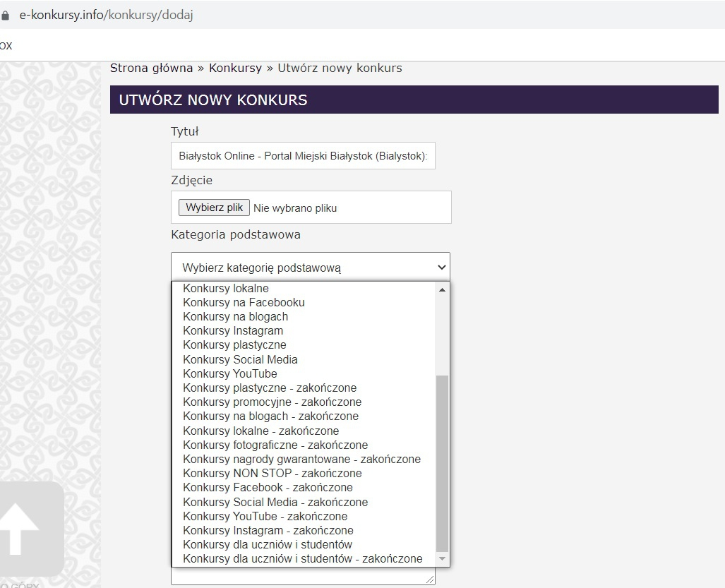Click the browser address bar URL
The height and width of the screenshot is (588, 725).
point(106,16)
